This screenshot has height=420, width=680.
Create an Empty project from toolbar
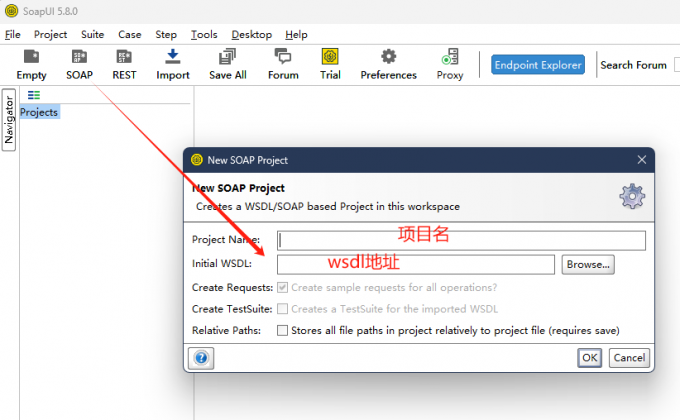(31, 65)
